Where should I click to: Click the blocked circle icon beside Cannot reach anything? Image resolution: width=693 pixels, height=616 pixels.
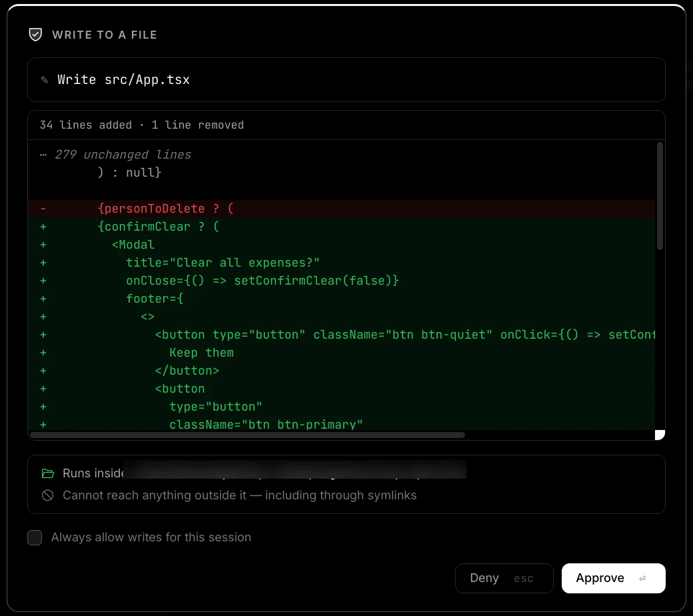click(48, 495)
